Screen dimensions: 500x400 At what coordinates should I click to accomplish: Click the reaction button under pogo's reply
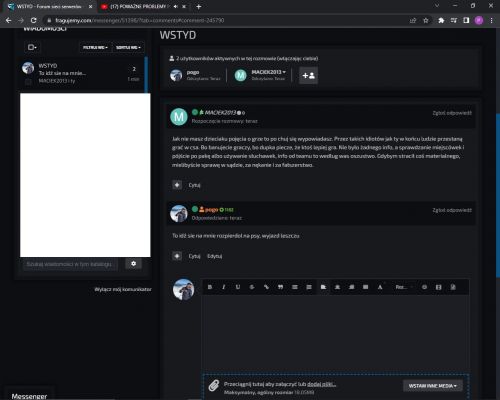point(177,256)
